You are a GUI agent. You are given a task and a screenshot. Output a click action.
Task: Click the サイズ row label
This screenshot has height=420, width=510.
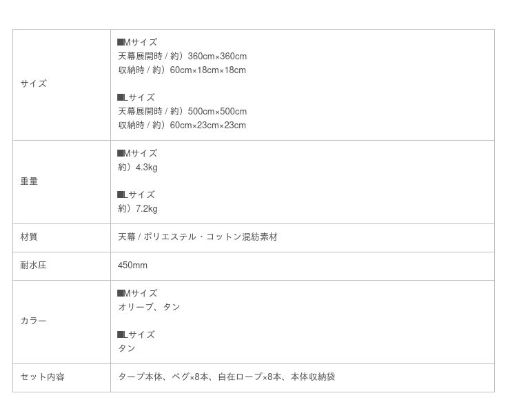click(x=34, y=84)
